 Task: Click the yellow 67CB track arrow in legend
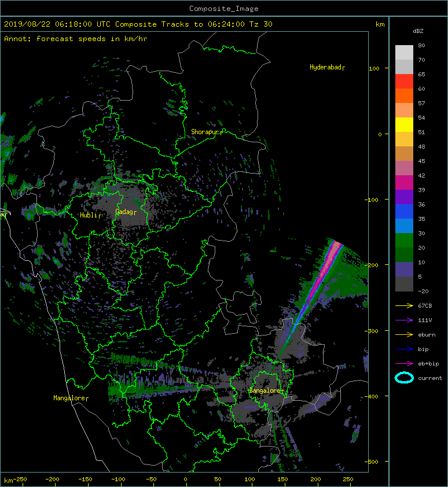(x=404, y=305)
